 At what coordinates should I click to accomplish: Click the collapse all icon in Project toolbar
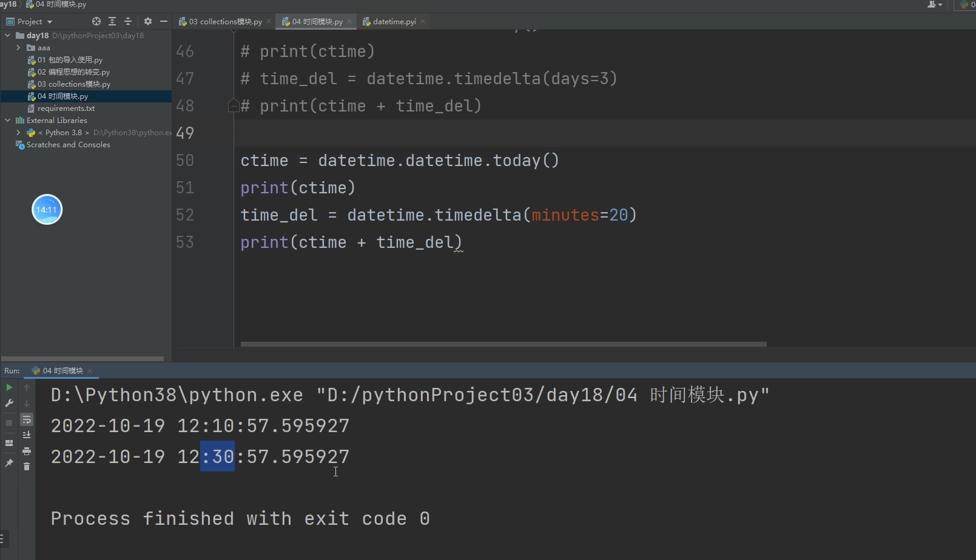click(128, 21)
